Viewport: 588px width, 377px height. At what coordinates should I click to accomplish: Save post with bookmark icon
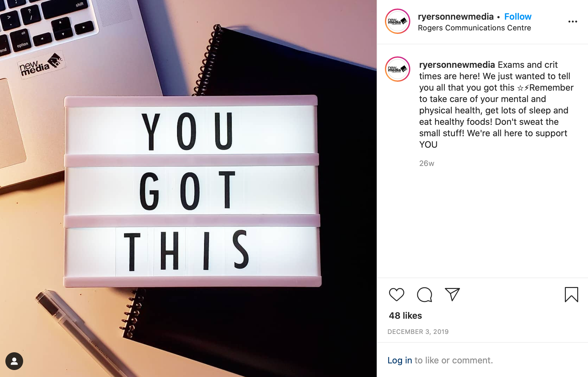(x=572, y=295)
